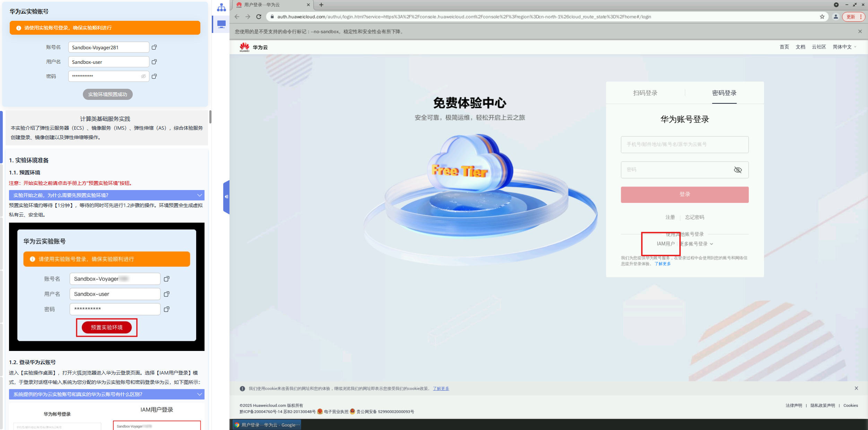Image resolution: width=868 pixels, height=430 pixels.
Task: Copy the lab account password
Action: pyautogui.click(x=154, y=76)
